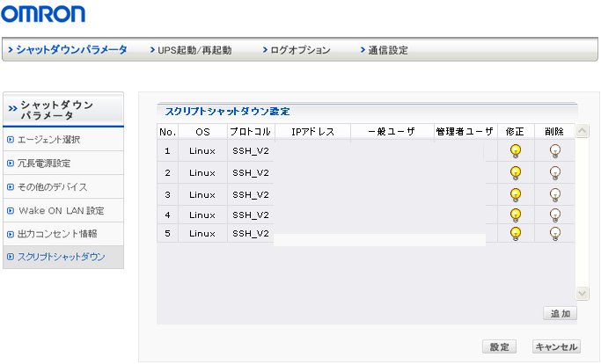
Task: Open Wake ON LAN 設定 sidebar item
Action: [60, 211]
